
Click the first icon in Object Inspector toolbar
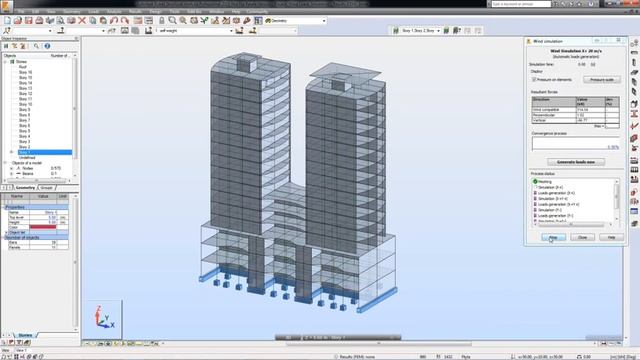pos(6,46)
